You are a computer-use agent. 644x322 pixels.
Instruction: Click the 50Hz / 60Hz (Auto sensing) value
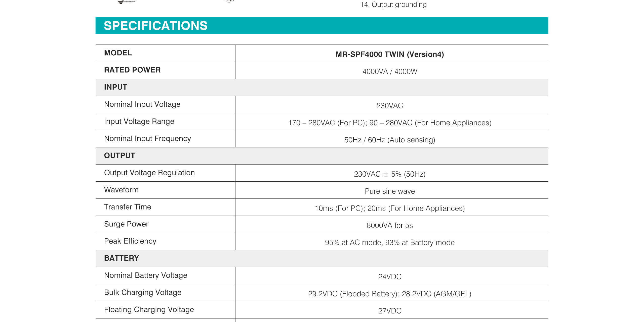pos(390,140)
